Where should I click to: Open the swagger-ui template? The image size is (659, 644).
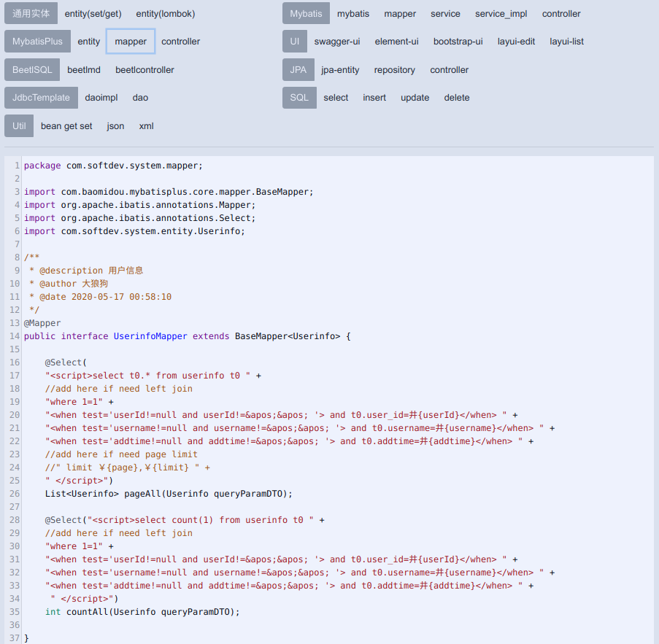pos(337,42)
